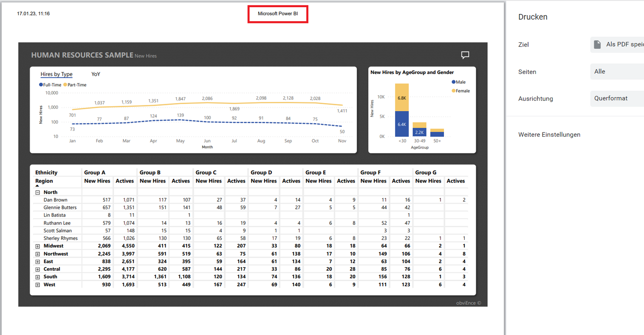Click the 4,550 Midwest Actives value
This screenshot has width=644, height=335.
pyautogui.click(x=128, y=246)
